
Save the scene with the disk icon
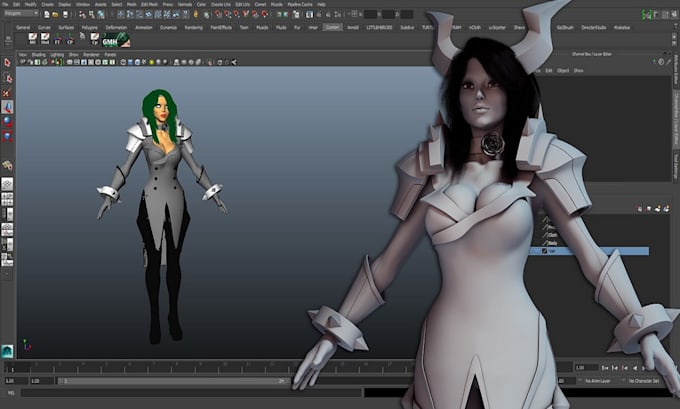coord(65,14)
